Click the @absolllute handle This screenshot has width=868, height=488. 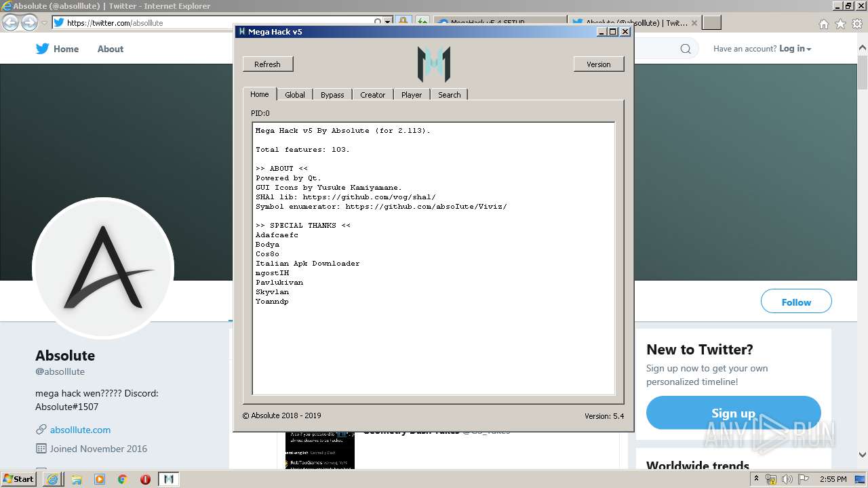tap(60, 371)
